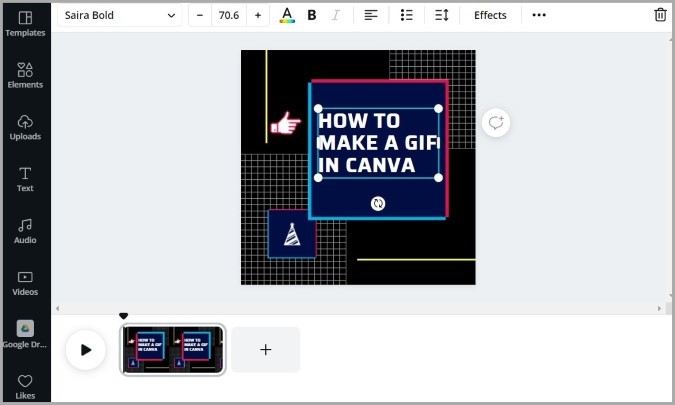This screenshot has height=405, width=675.
Task: Open line spacing options
Action: 442,15
